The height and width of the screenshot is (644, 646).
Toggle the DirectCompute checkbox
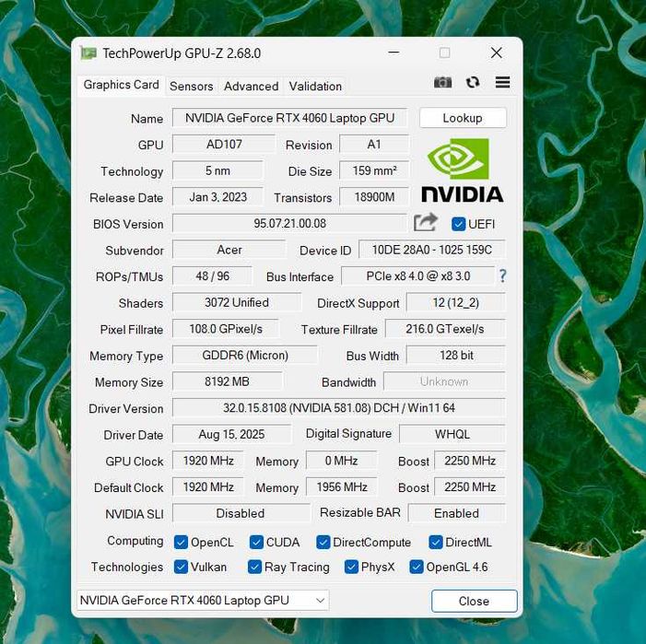323,542
